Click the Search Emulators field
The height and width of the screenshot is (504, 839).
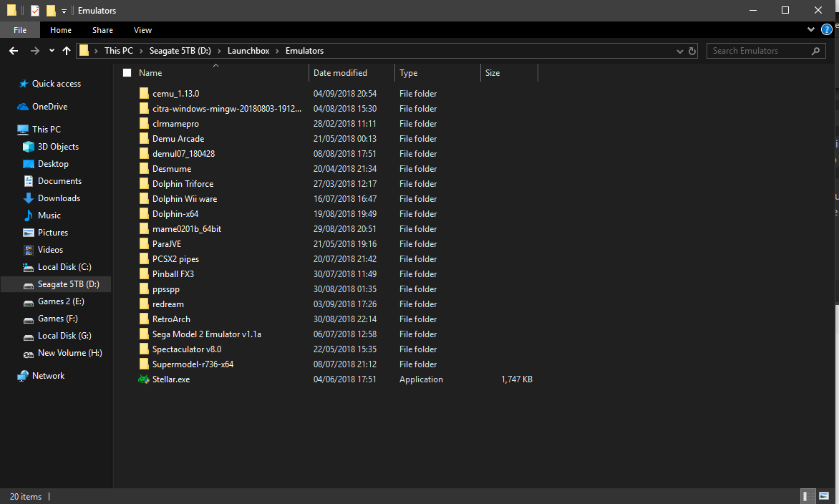point(766,51)
